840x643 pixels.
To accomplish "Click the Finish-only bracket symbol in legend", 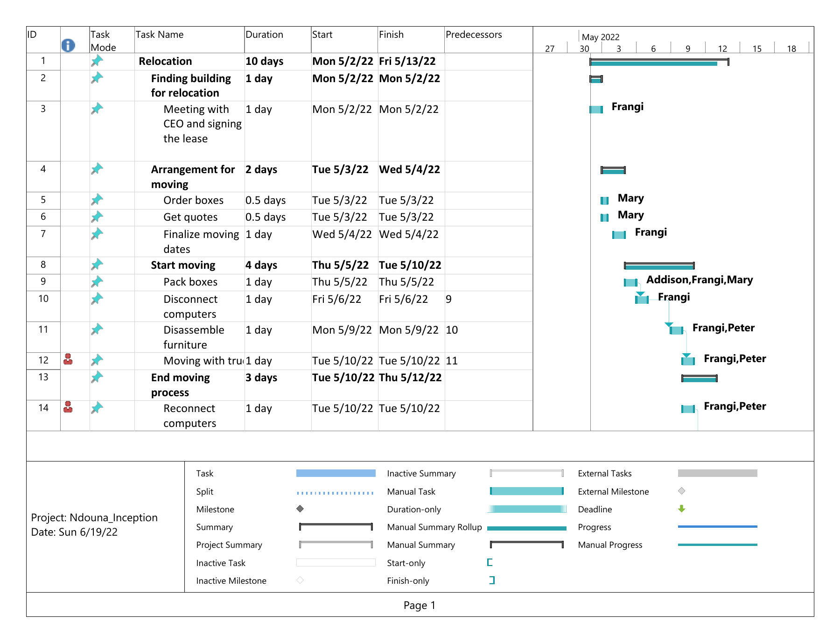I will (x=492, y=580).
